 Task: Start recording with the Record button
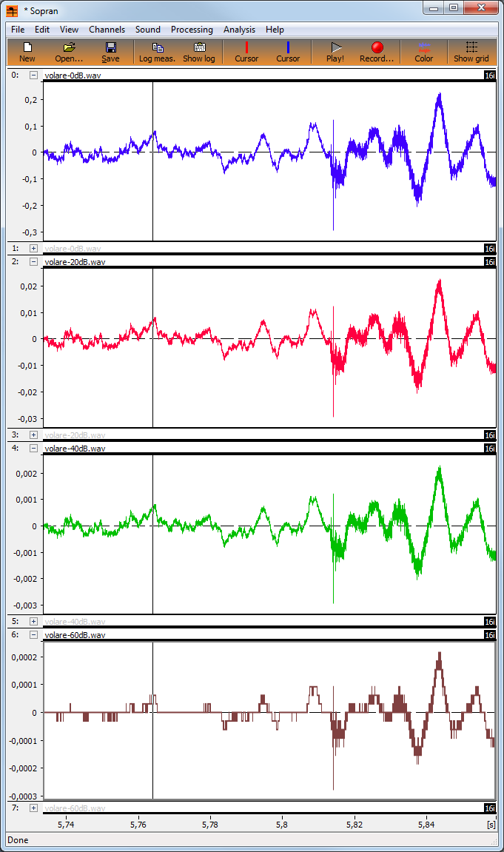[x=377, y=51]
